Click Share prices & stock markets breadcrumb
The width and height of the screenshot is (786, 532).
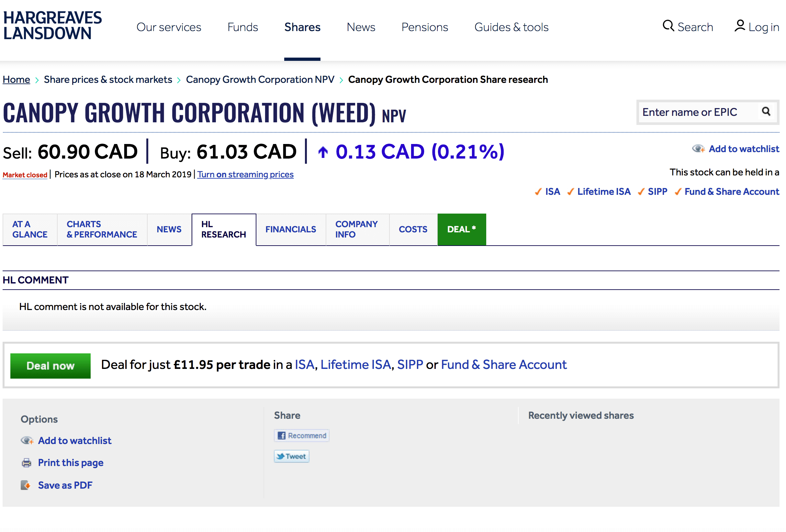tap(108, 79)
